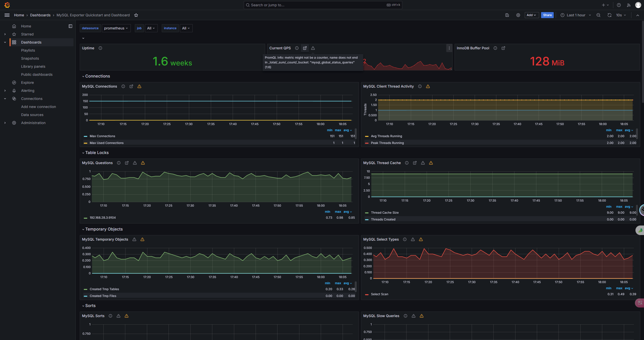Viewport: 644px width, 340px height.
Task: Open Explore in the sidebar
Action: coord(27,83)
